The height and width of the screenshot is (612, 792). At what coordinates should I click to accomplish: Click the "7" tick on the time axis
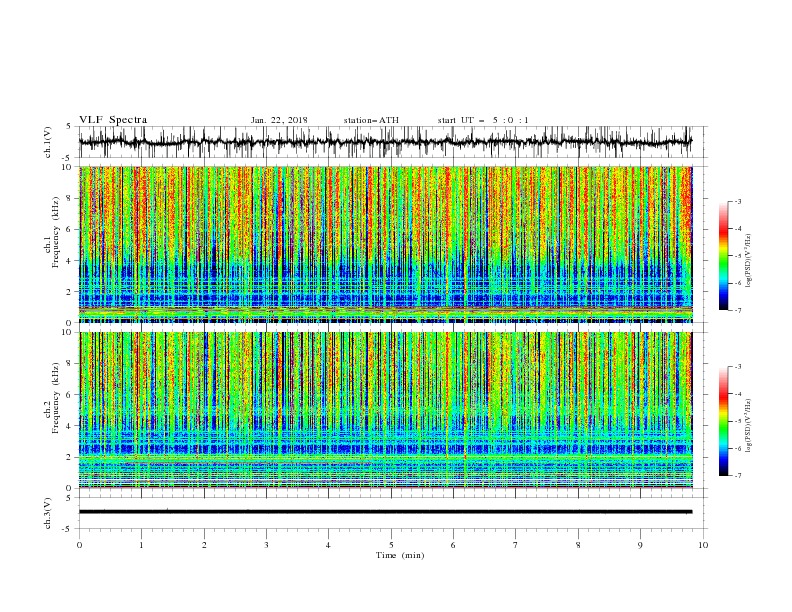point(516,545)
